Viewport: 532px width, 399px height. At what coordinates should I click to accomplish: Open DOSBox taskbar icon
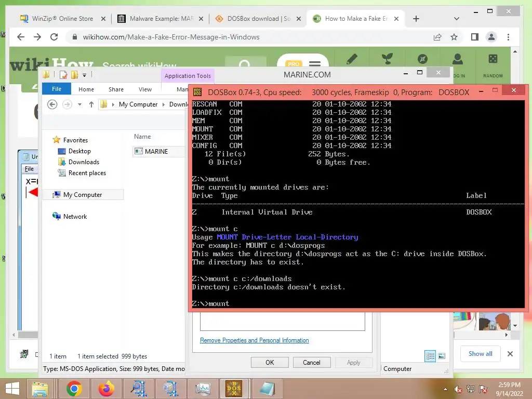[x=234, y=389]
